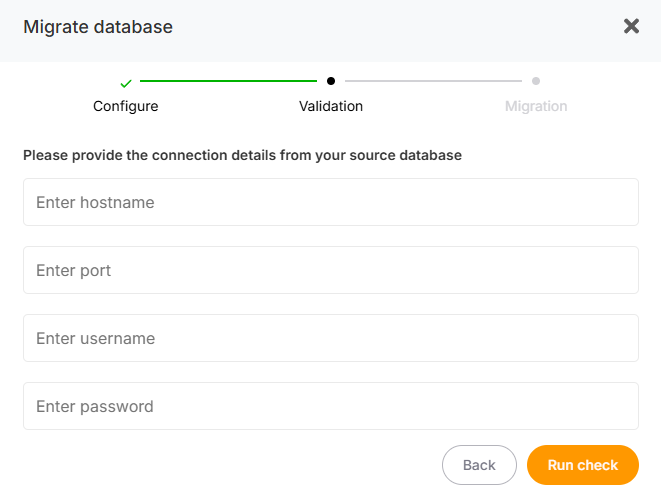
Task: Select the greyed Migration step label
Action: coord(536,106)
